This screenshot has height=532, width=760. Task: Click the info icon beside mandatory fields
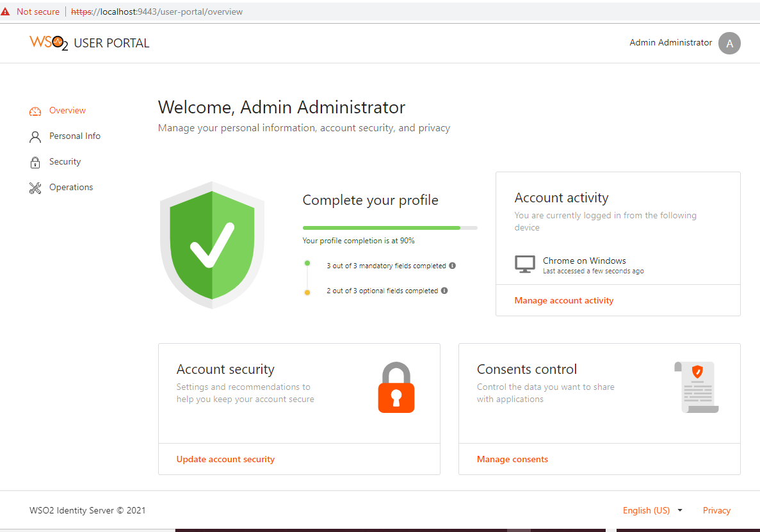click(x=452, y=266)
